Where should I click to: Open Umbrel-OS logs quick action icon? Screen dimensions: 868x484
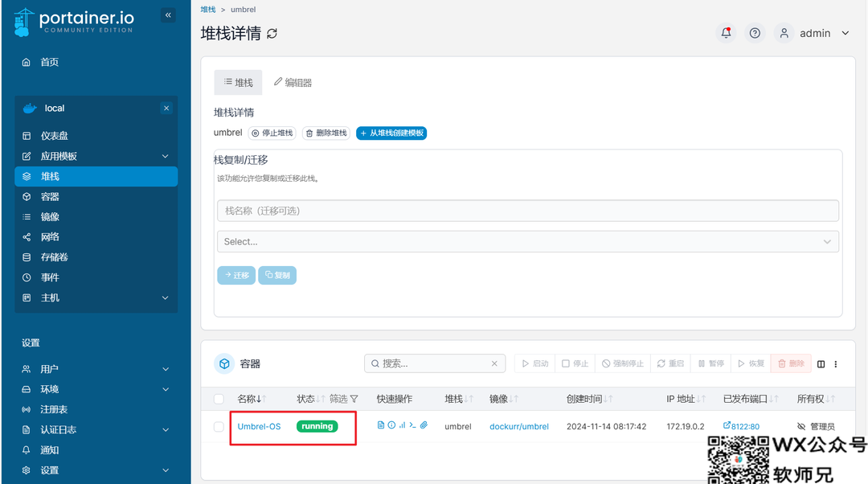point(381,425)
